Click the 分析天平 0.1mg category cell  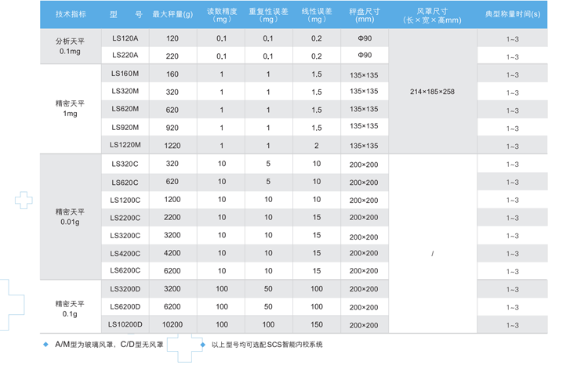click(71, 46)
